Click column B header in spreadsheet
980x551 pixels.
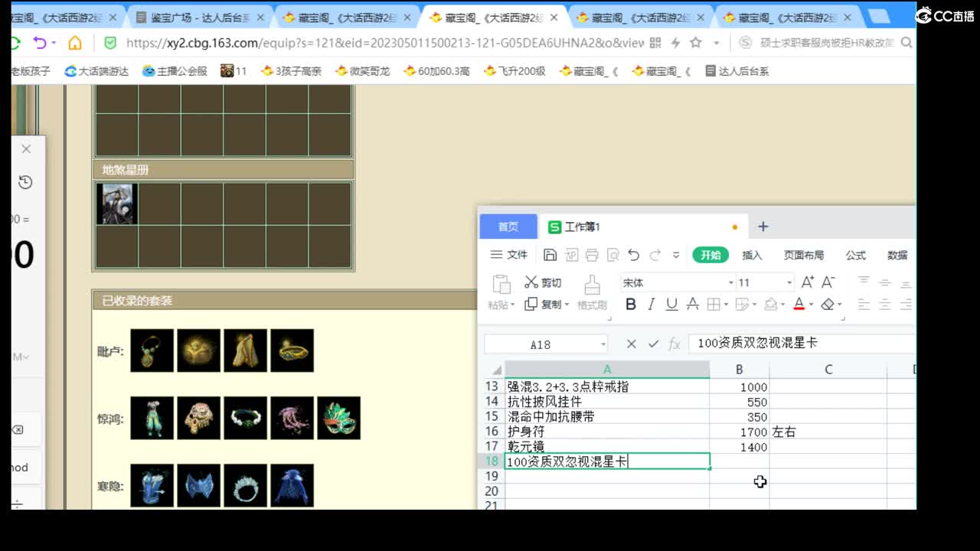[739, 370]
